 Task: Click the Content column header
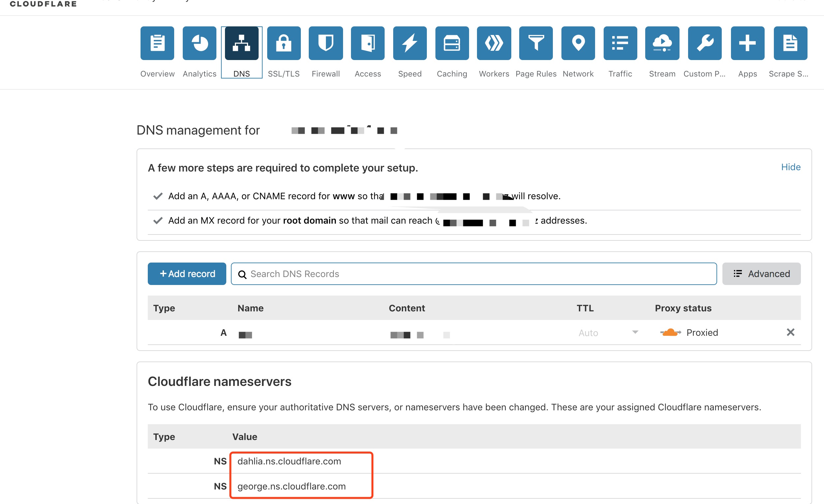point(407,308)
